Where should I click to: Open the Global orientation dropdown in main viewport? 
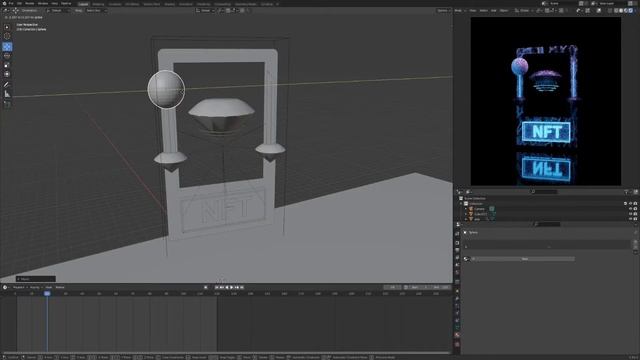205,10
